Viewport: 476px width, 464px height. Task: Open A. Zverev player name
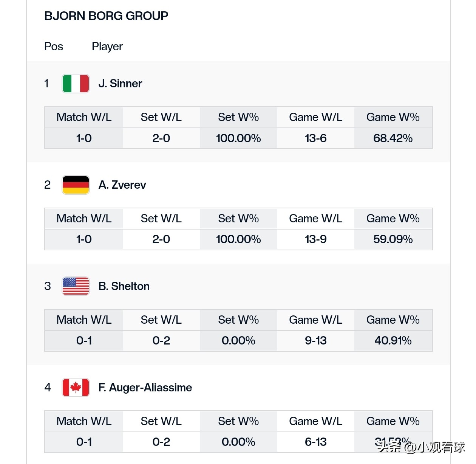122,185
